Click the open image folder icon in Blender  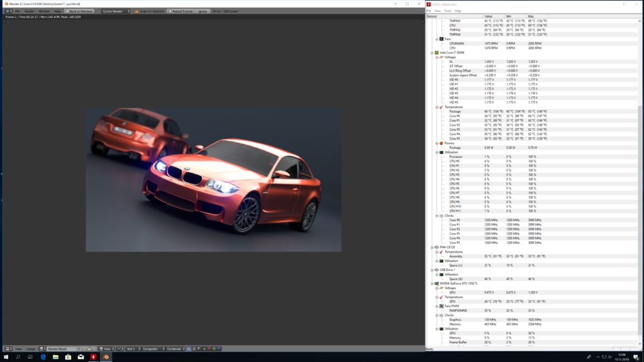[x=89, y=349]
